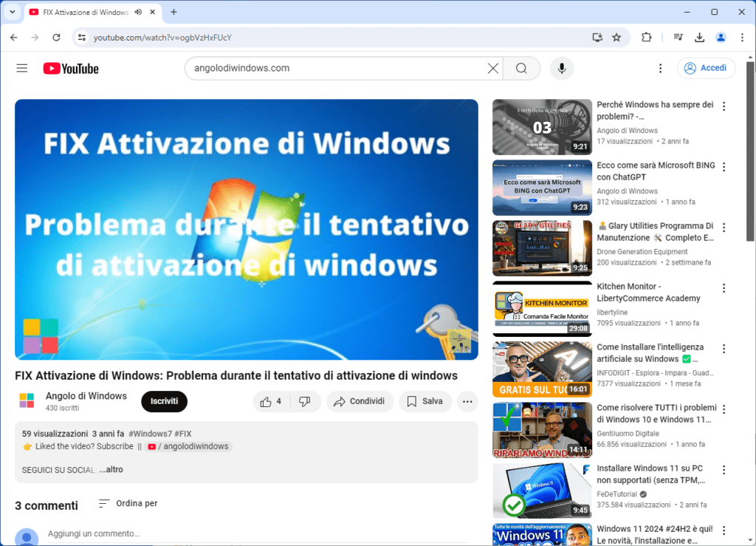Clear the search box with the X
Viewport: 756px width, 546px height.
coord(492,69)
